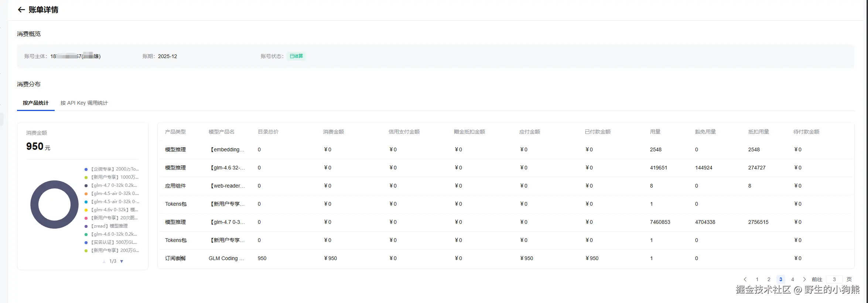Click the 账期 value 2025-12
The image size is (868, 303).
[x=167, y=56]
